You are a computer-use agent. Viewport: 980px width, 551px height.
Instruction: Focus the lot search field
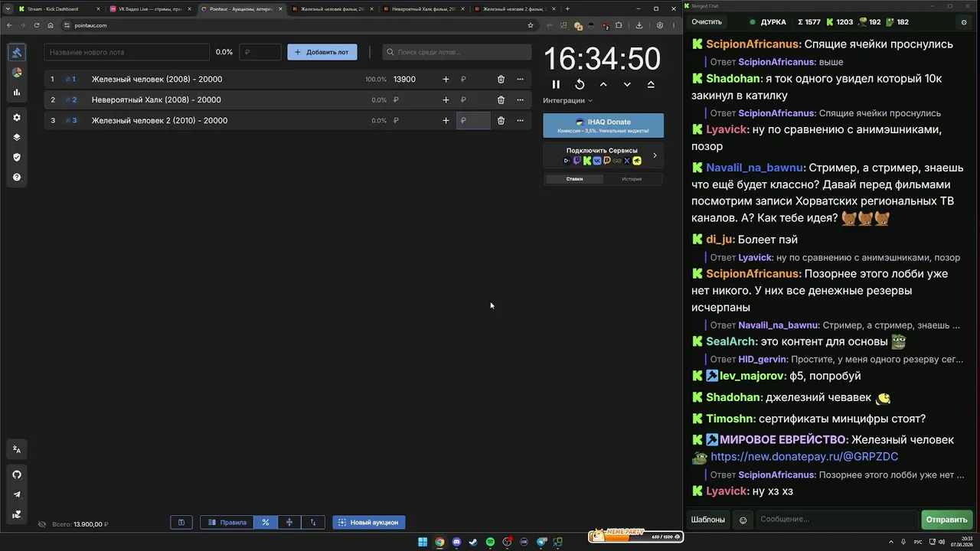(x=457, y=52)
